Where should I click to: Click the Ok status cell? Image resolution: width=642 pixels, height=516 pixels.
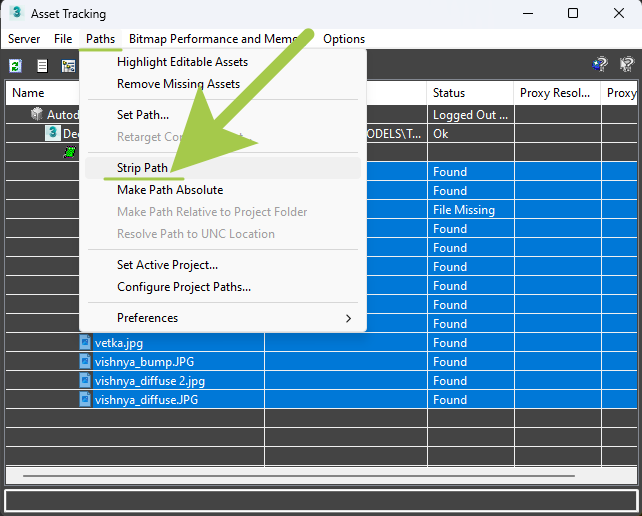[x=470, y=134]
